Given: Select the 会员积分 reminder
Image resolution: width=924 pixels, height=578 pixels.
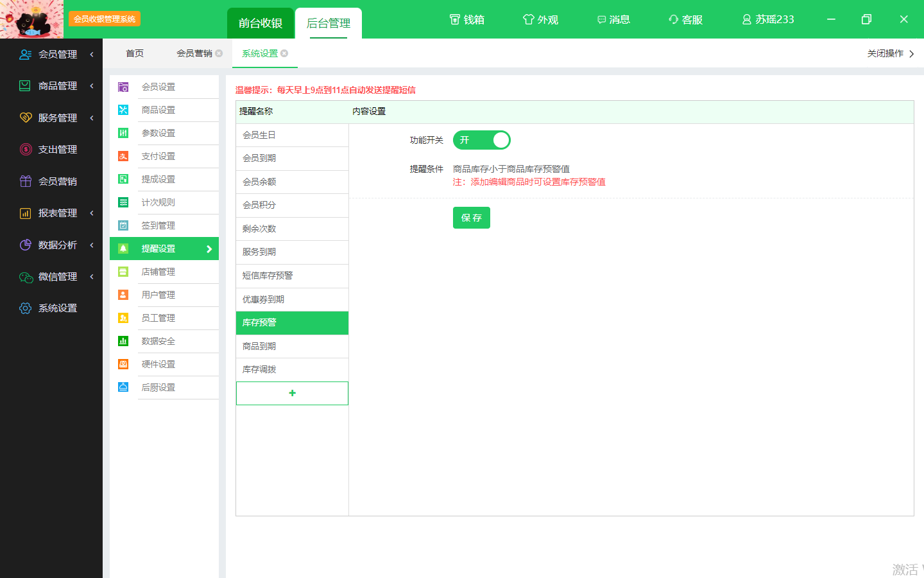Looking at the screenshot, I should [292, 205].
